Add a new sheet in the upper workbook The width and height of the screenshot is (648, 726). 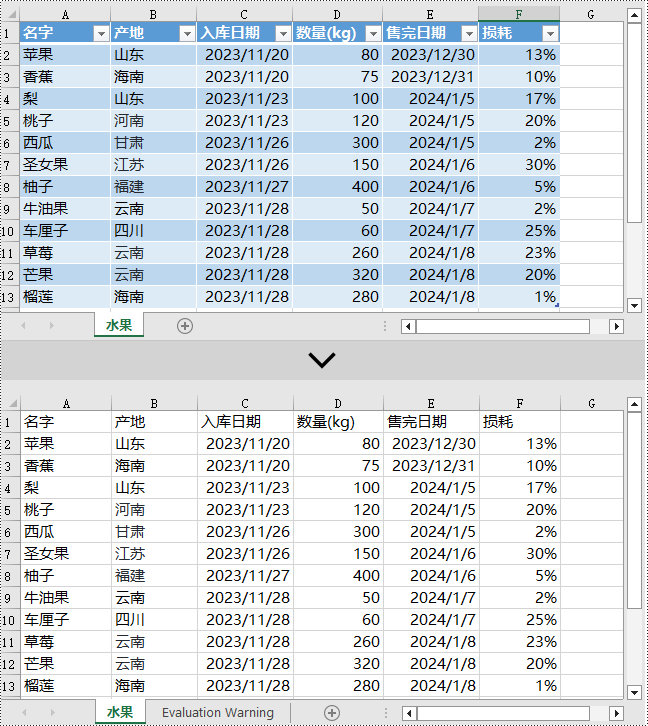click(185, 326)
